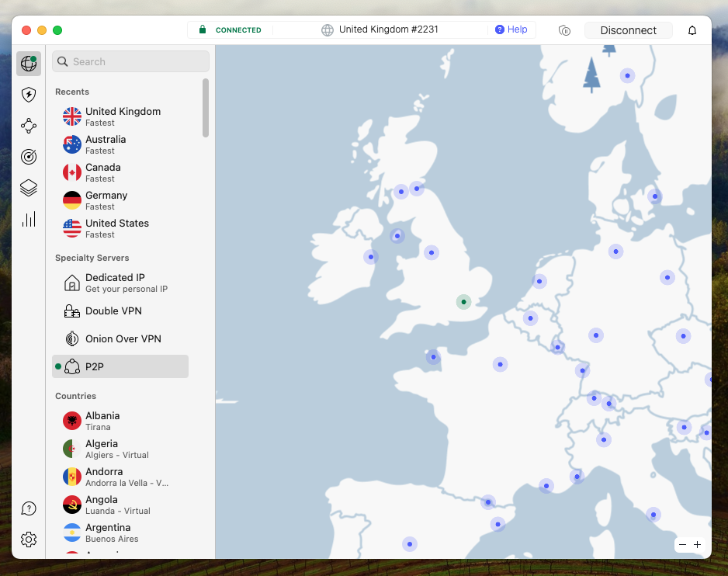This screenshot has height=576, width=728.
Task: Click the Andorra flag icon
Action: click(72, 477)
